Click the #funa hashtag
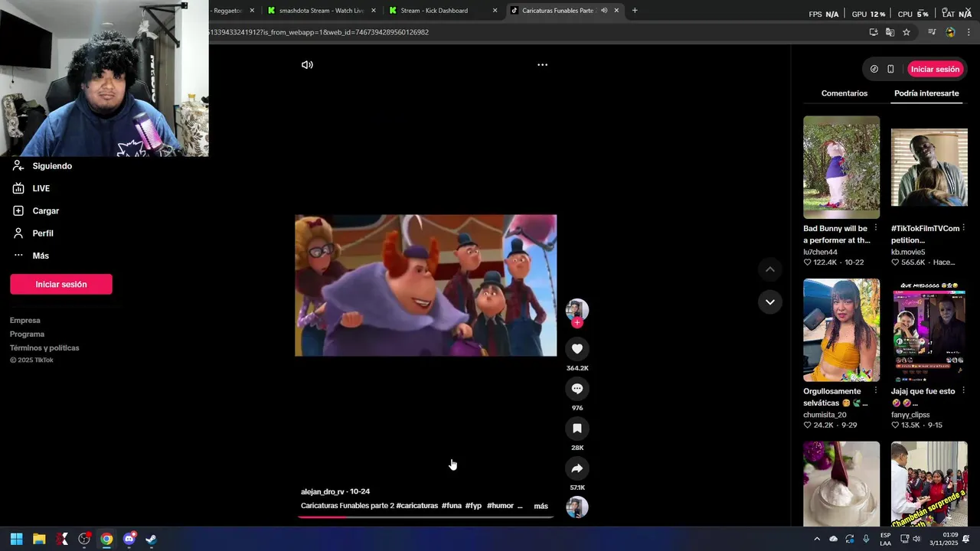 (x=452, y=506)
